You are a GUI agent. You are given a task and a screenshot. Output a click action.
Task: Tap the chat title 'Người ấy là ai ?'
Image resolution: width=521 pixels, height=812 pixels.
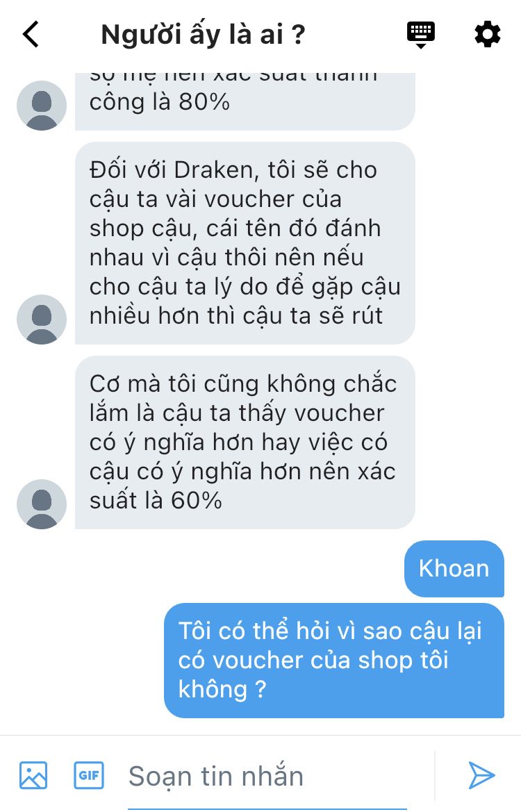[203, 35]
